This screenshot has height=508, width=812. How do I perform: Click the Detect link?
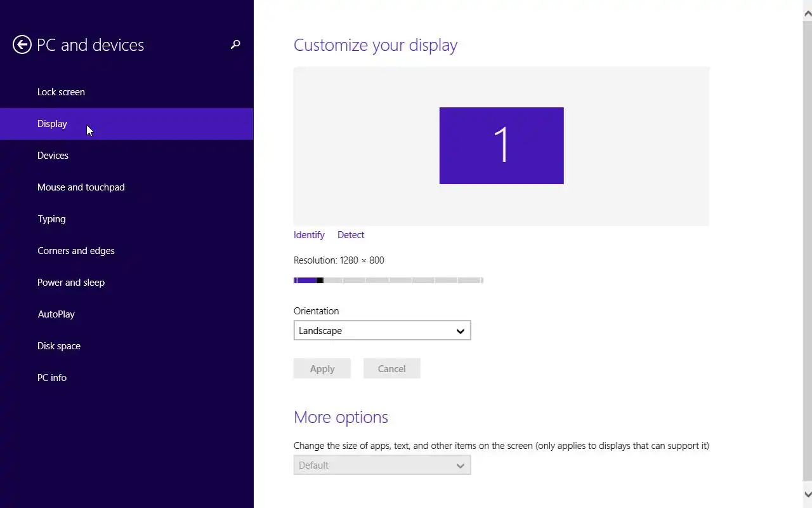pos(351,235)
